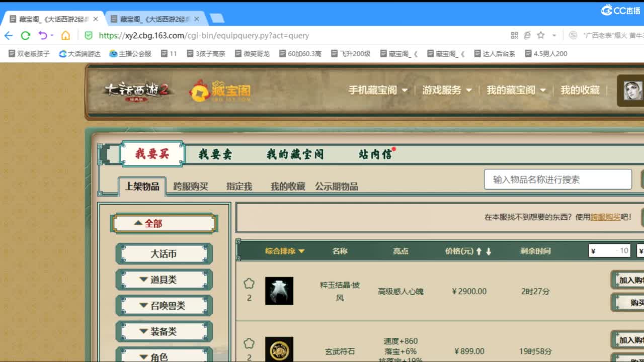Click the address bar URL
The width and height of the screenshot is (644, 362).
pyautogui.click(x=204, y=36)
